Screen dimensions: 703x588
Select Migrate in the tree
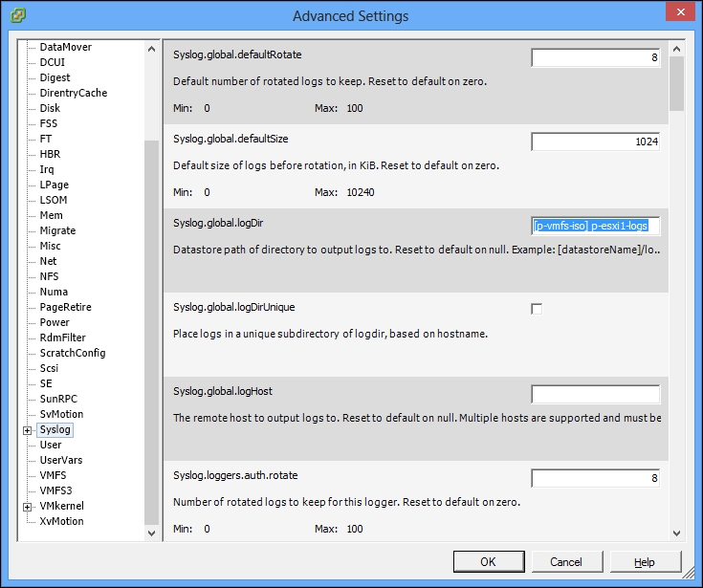(57, 230)
